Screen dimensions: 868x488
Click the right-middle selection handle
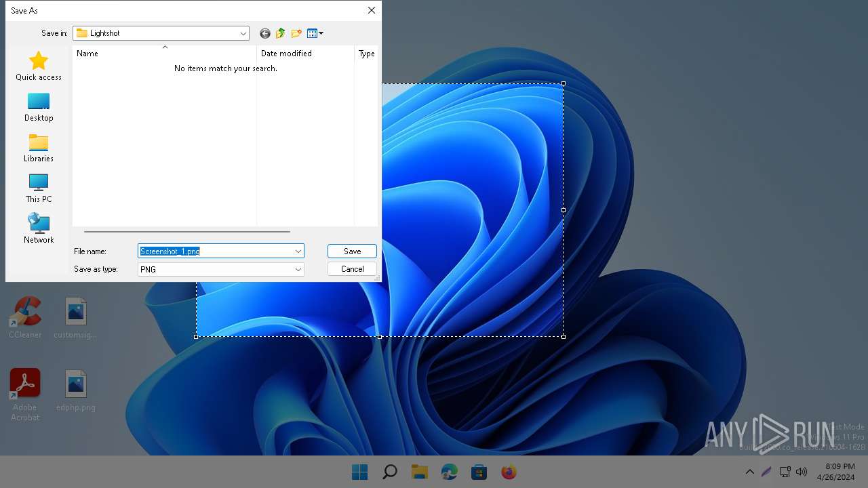pyautogui.click(x=564, y=210)
